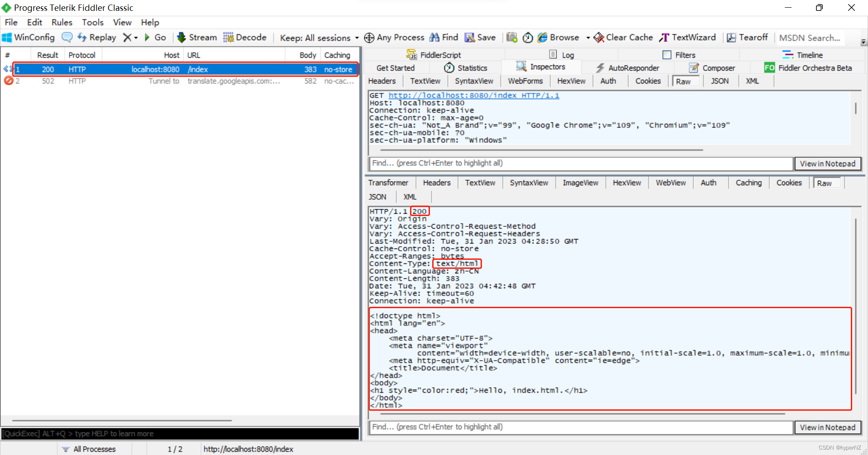Open the AutoResponder tab
Screen dimensions: 868x455
[x=627, y=68]
